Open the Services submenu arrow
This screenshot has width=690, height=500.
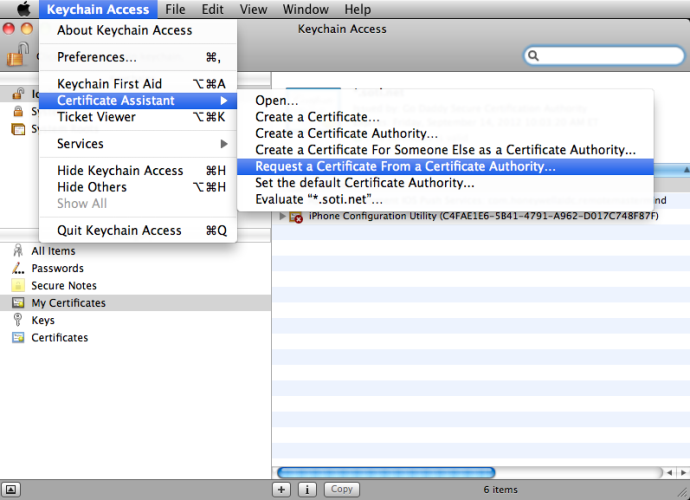[x=224, y=144]
